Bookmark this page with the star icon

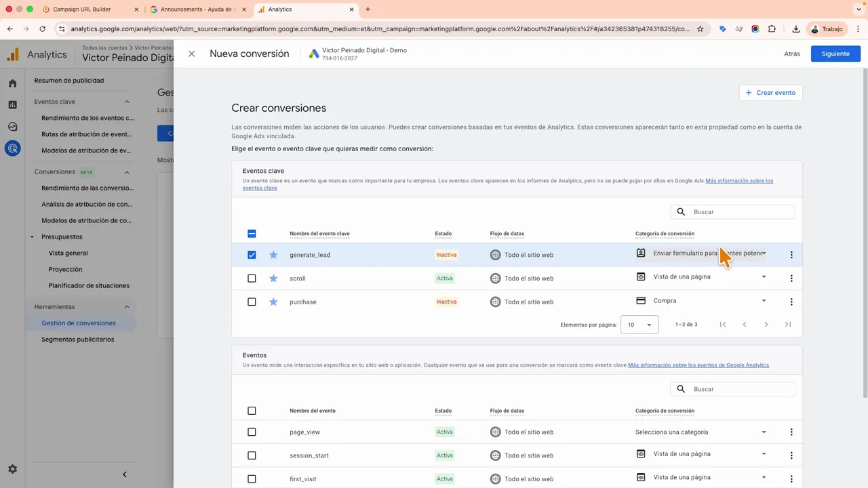click(701, 29)
